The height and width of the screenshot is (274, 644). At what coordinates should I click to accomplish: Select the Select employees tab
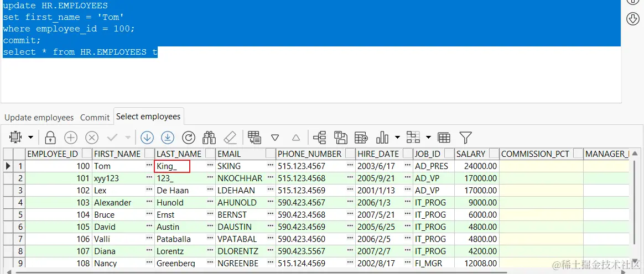[148, 117]
